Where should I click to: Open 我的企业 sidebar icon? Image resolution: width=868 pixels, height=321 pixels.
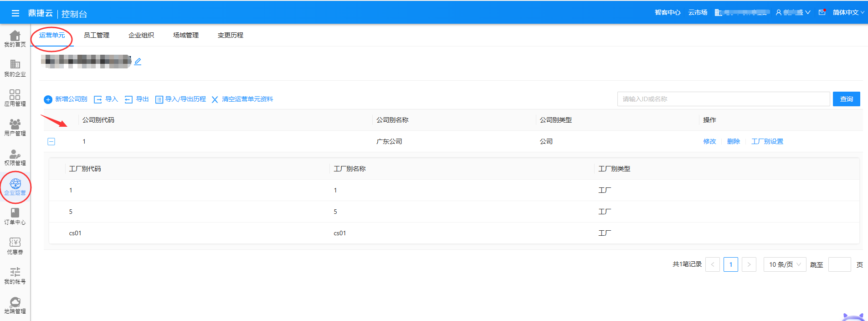[15, 68]
